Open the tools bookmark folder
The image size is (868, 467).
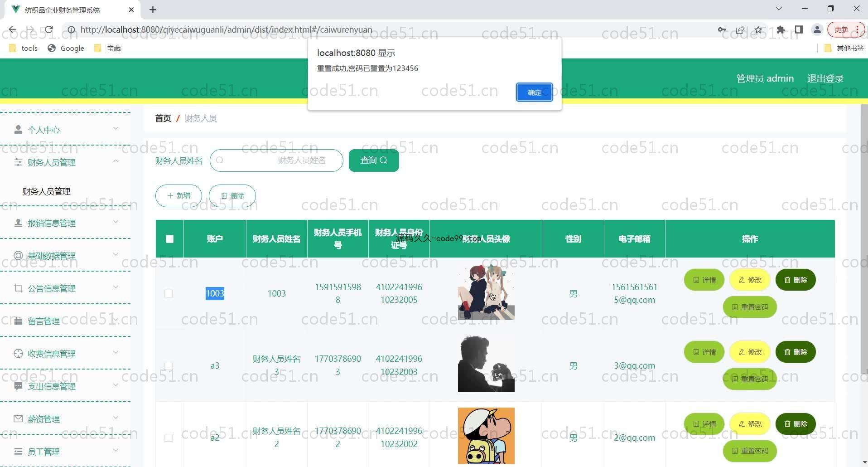pyautogui.click(x=23, y=48)
